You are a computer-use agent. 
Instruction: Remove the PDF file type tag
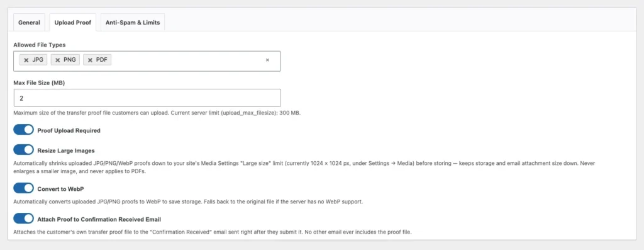click(x=90, y=60)
